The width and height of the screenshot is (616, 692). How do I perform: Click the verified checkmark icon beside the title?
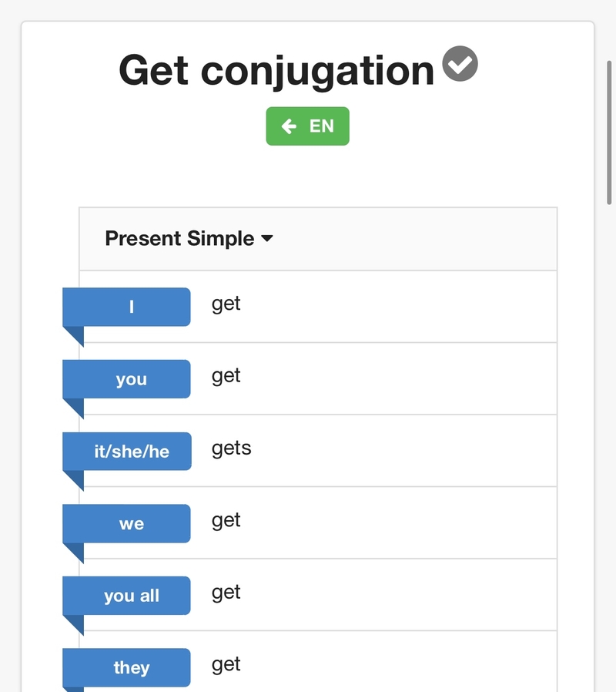click(x=460, y=64)
